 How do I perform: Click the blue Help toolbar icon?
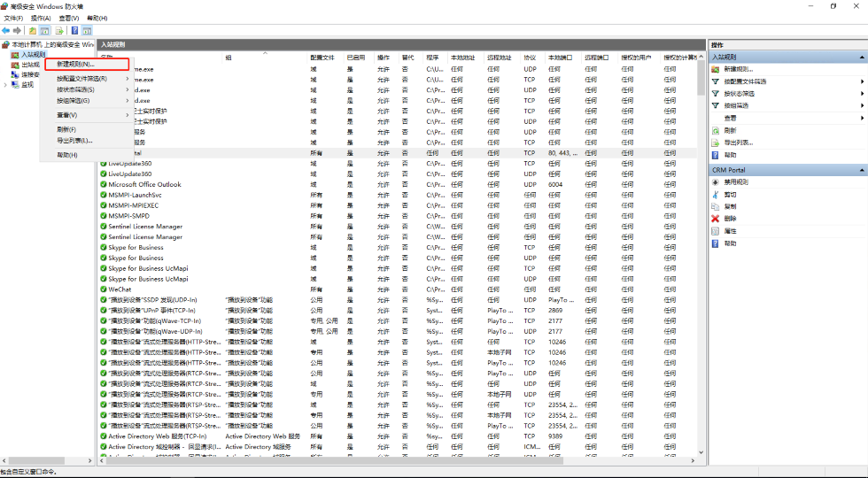click(x=74, y=30)
